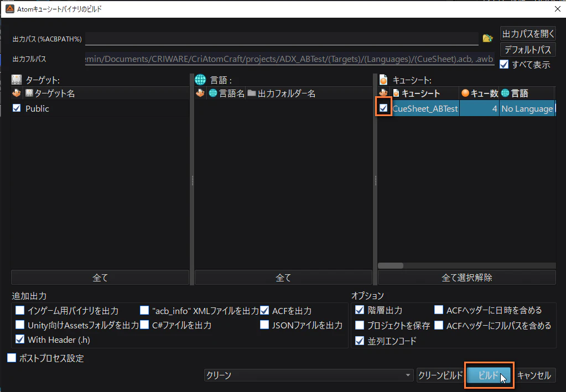Click check-column icon in language list header
The height and width of the screenshot is (392, 566).
(x=200, y=93)
